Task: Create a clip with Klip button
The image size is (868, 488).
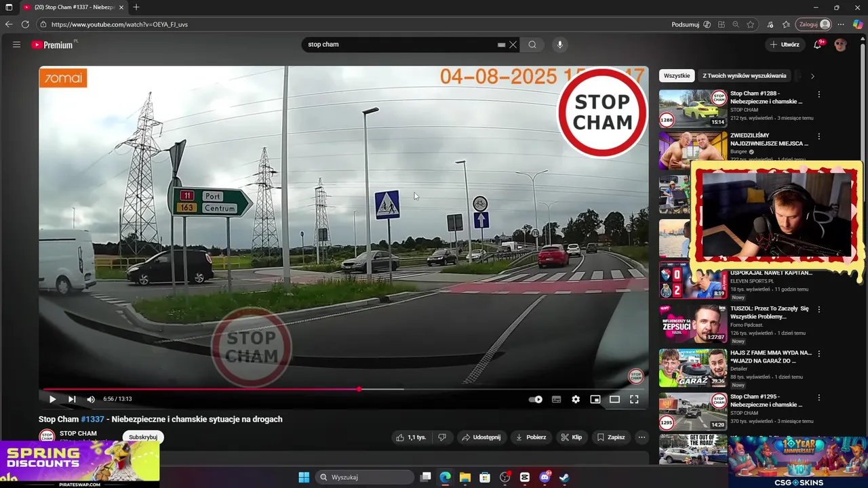Action: point(572,437)
